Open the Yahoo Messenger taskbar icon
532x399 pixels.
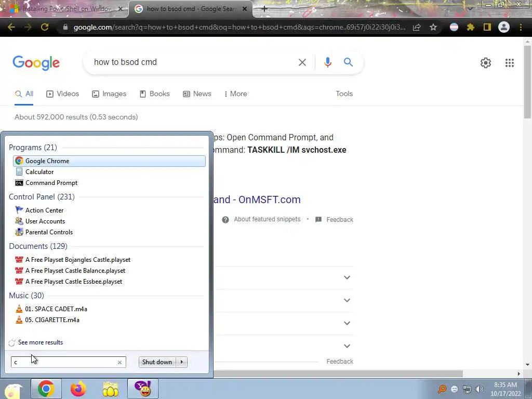[x=143, y=389]
